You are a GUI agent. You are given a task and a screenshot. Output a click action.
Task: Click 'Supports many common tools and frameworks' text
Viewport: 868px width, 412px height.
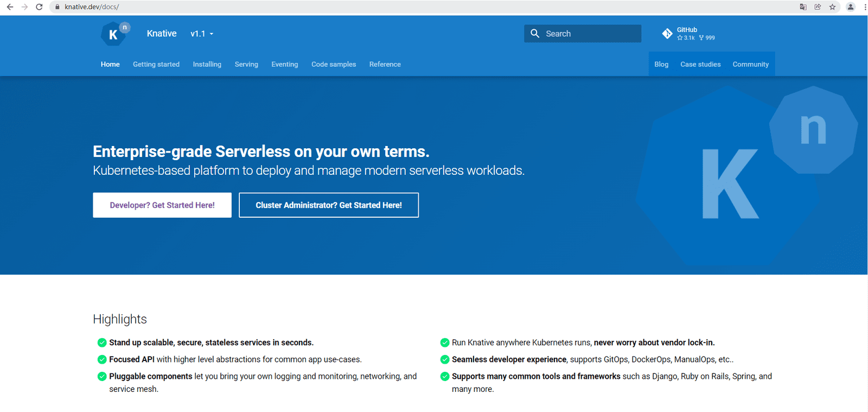536,376
